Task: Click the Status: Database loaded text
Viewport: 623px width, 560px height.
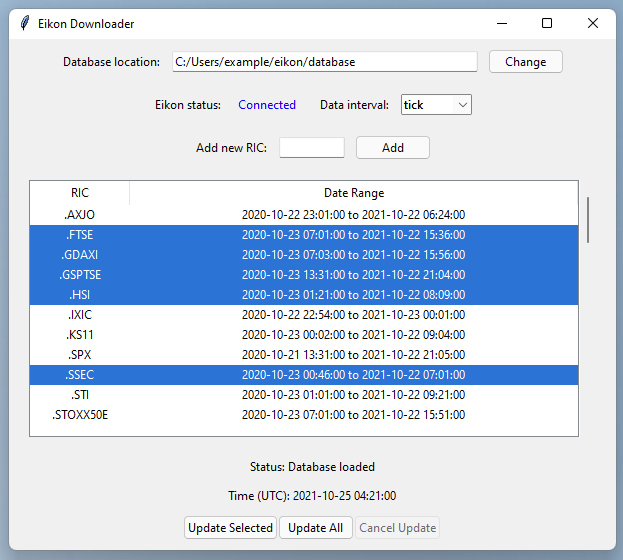Action: [312, 467]
